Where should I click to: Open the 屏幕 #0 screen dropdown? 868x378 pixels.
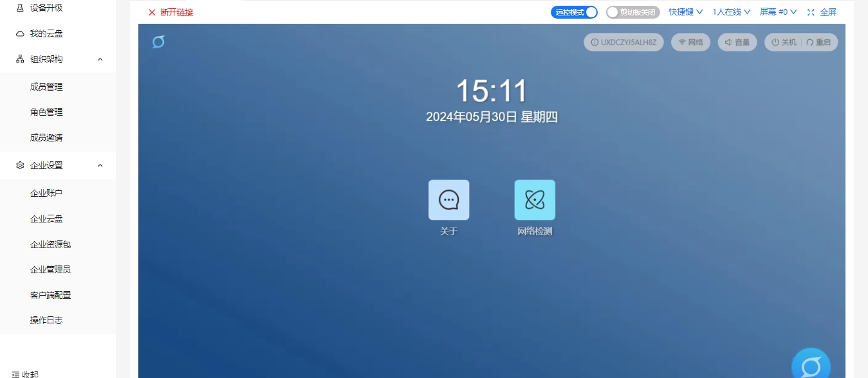click(x=779, y=12)
